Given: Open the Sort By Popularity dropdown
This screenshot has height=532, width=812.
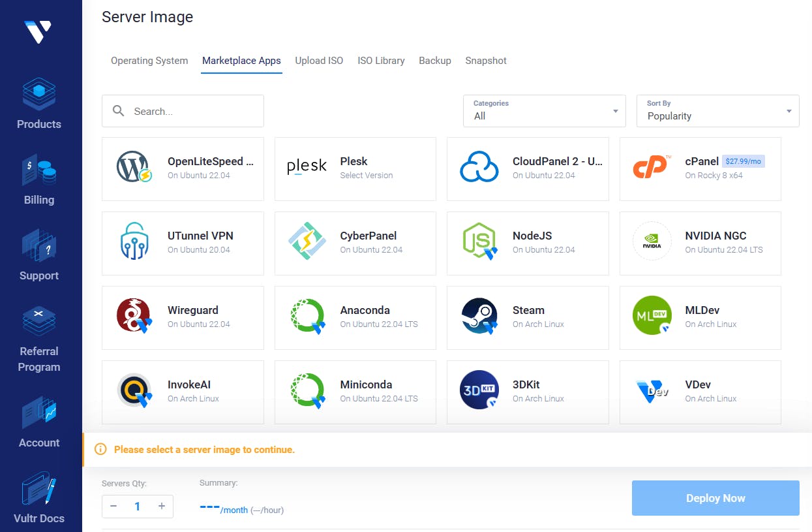Looking at the screenshot, I should point(718,111).
